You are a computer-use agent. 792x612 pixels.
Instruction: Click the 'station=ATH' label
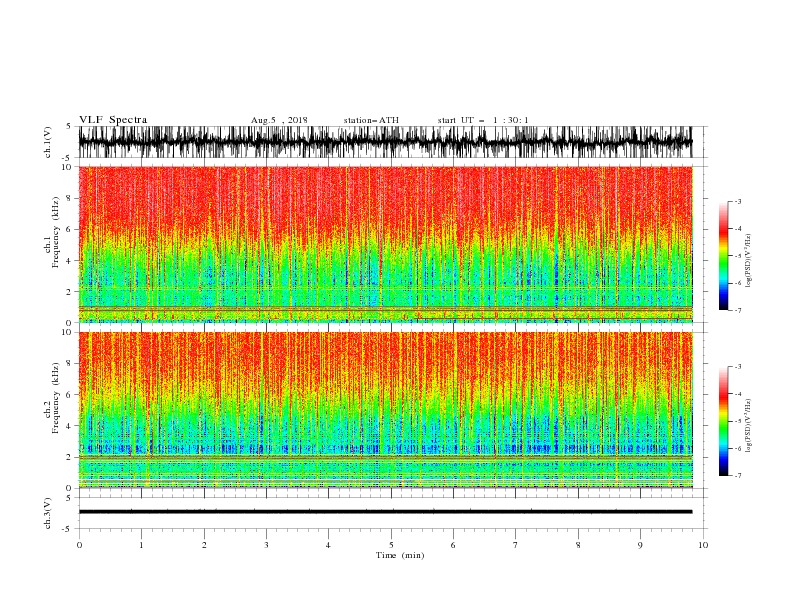[x=371, y=120]
